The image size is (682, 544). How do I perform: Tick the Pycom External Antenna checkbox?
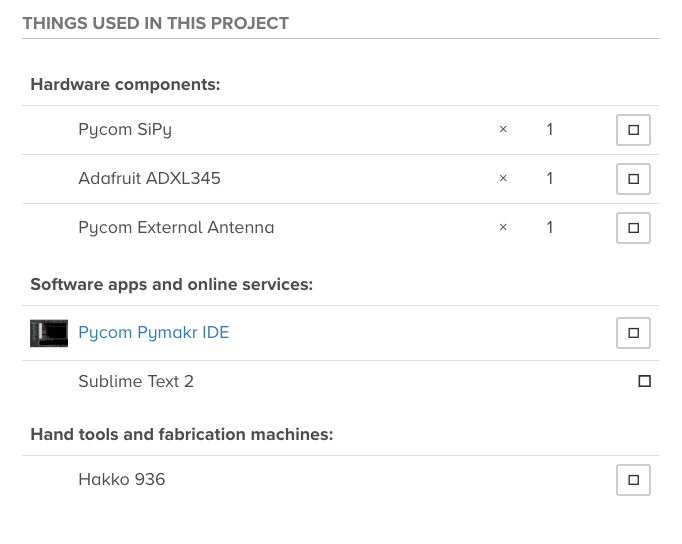point(633,228)
